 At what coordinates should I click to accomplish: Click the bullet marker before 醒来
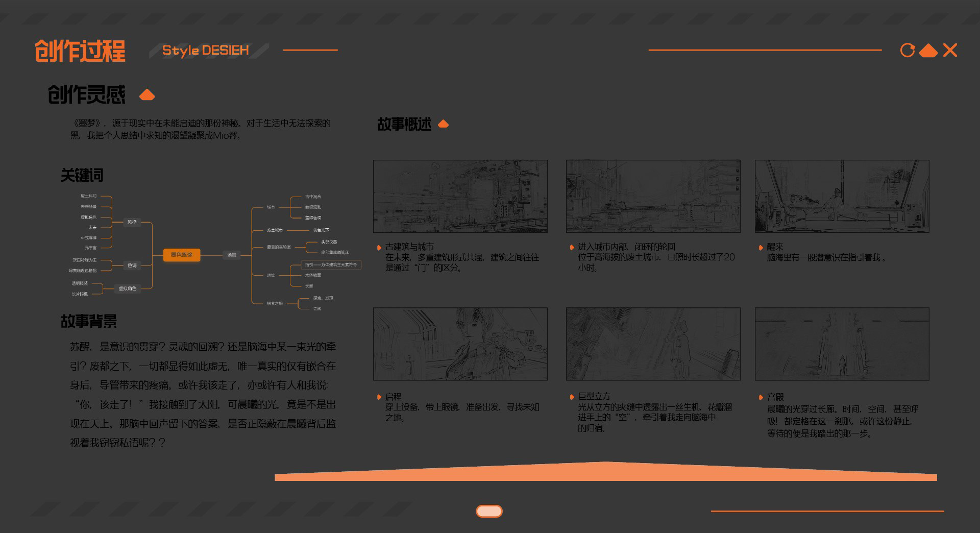click(761, 247)
